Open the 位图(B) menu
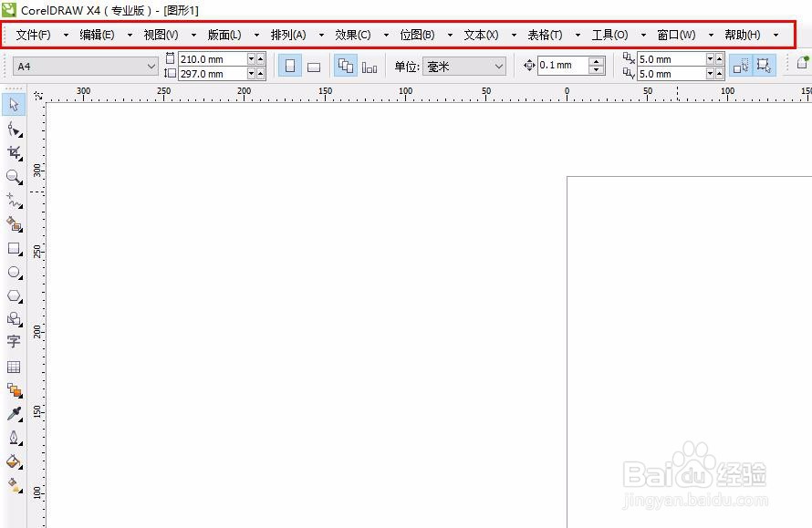812x528 pixels. pyautogui.click(x=417, y=35)
